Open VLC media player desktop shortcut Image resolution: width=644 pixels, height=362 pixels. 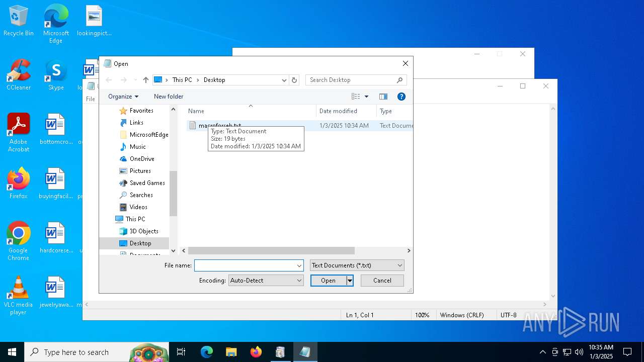click(x=19, y=296)
